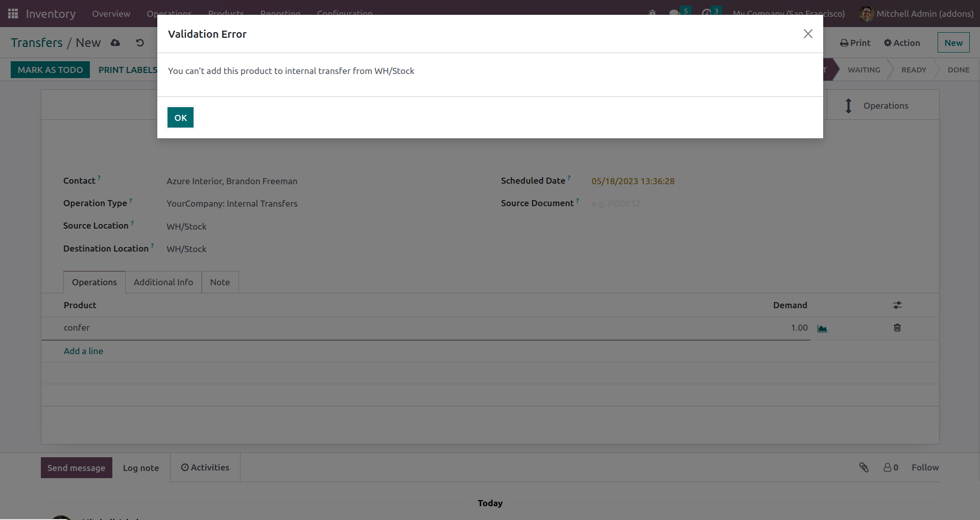Close the Validation Error dialog
This screenshot has height=520, width=980.
click(807, 34)
